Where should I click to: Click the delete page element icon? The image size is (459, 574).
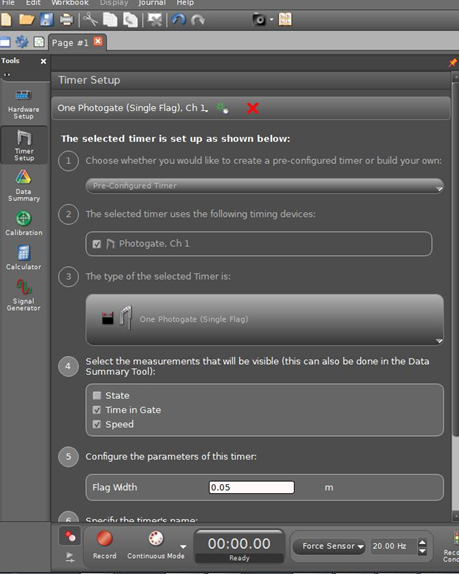point(154,19)
